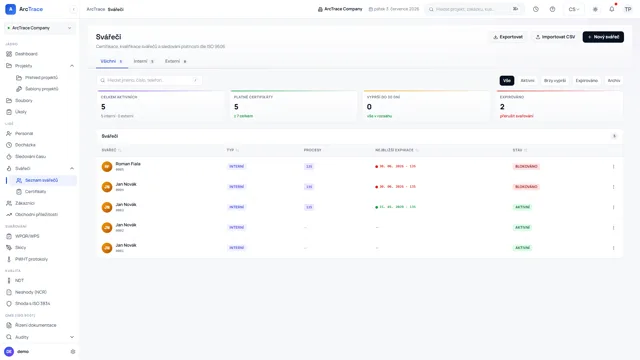Image resolution: width=640 pixels, height=360 pixels.
Task: Open Přehled projektů in sidebar
Action: 41,78
